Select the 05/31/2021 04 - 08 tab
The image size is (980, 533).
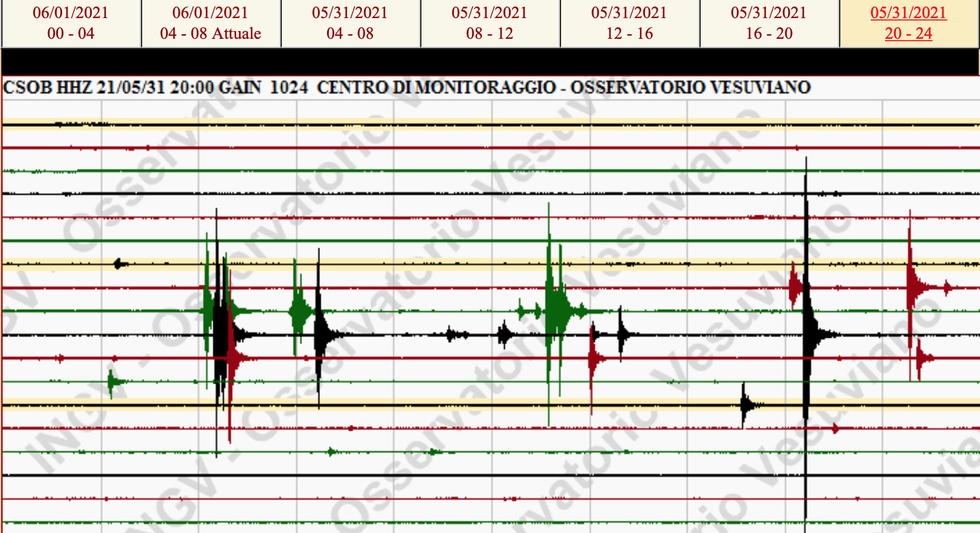pos(350,23)
